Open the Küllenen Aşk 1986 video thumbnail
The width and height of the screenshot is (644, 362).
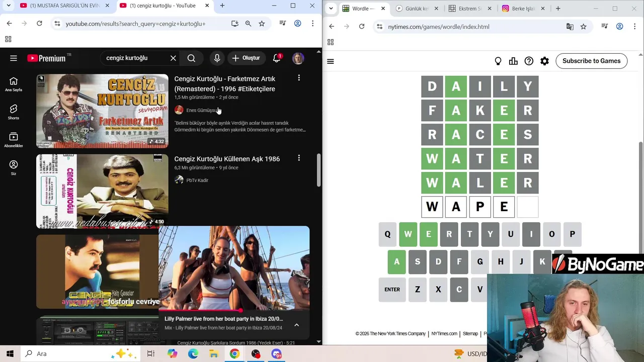[102, 191]
